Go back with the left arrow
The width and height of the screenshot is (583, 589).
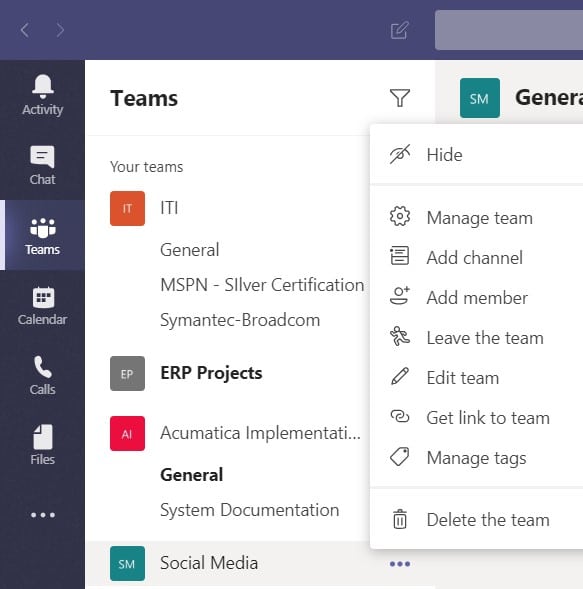25,30
